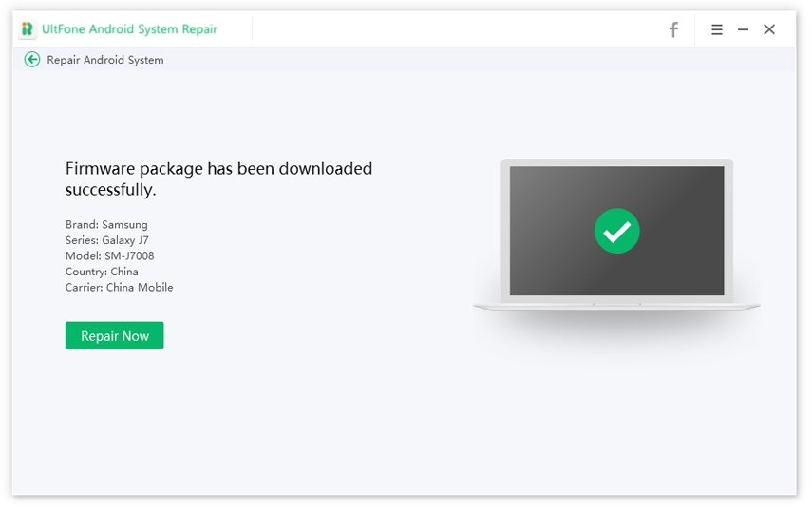
Task: Click the UltFone Android System Repair title
Action: tap(129, 29)
